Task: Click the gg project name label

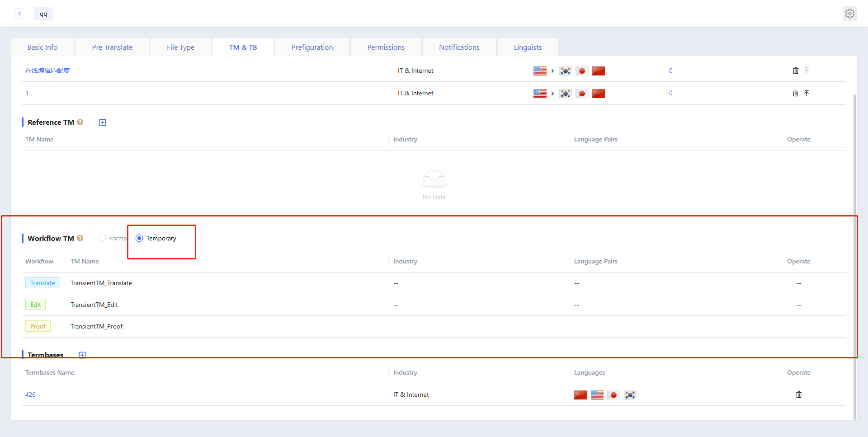Action: click(43, 14)
